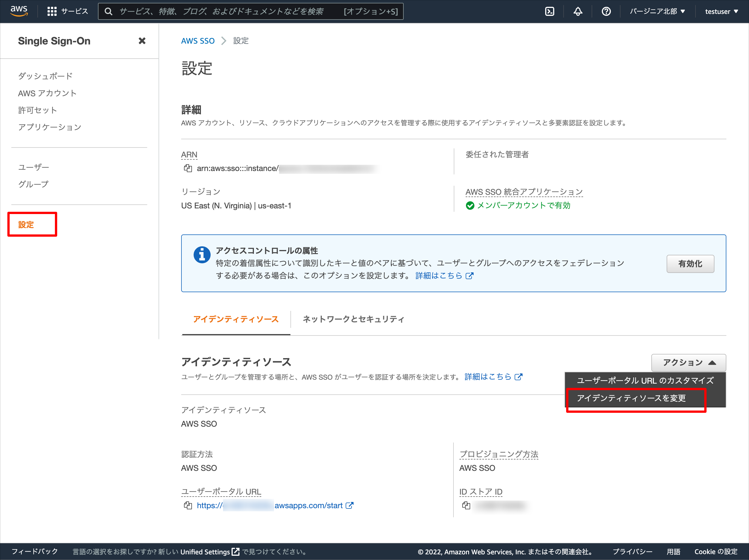Image resolution: width=749 pixels, height=560 pixels.
Task: Click the AWS logo home icon
Action: coord(19,11)
